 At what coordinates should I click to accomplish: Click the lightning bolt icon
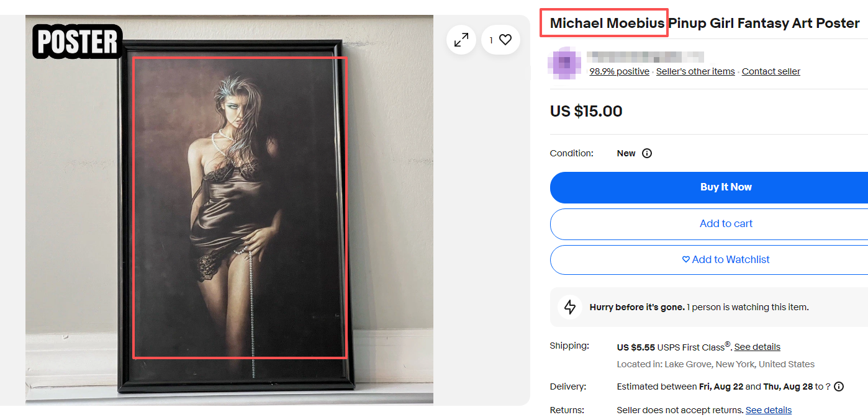pyautogui.click(x=569, y=307)
